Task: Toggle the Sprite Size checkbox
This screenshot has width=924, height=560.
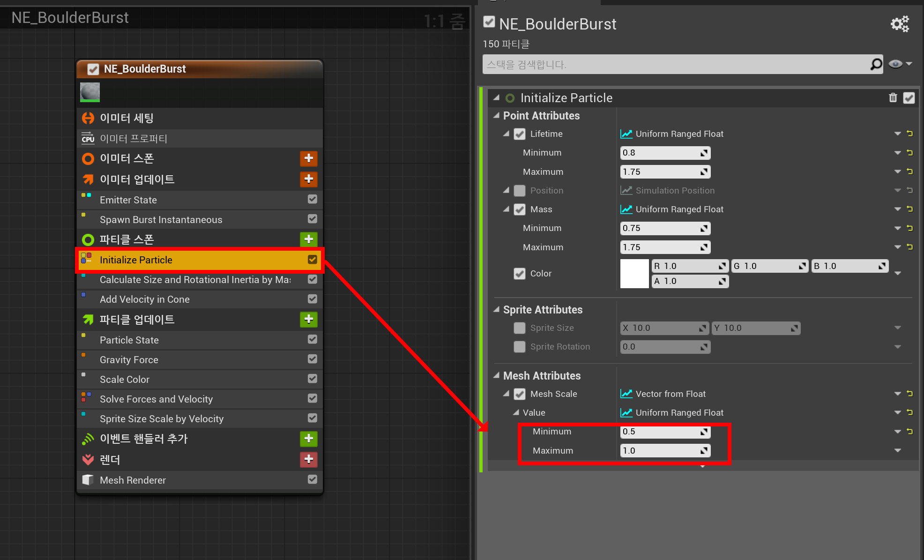Action: coord(519,328)
